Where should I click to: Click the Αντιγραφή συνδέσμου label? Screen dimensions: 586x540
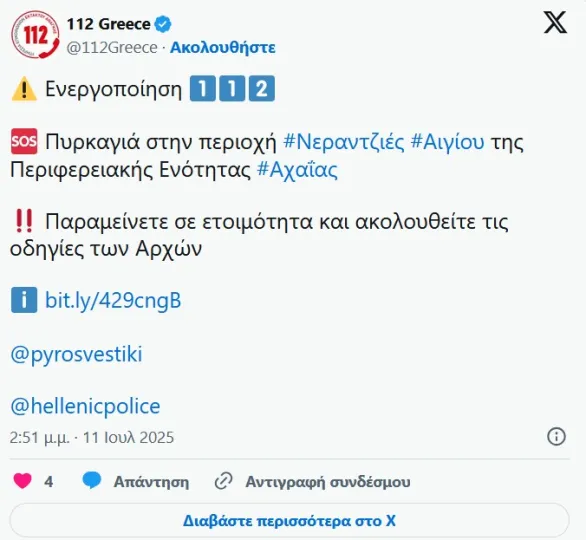pyautogui.click(x=328, y=482)
